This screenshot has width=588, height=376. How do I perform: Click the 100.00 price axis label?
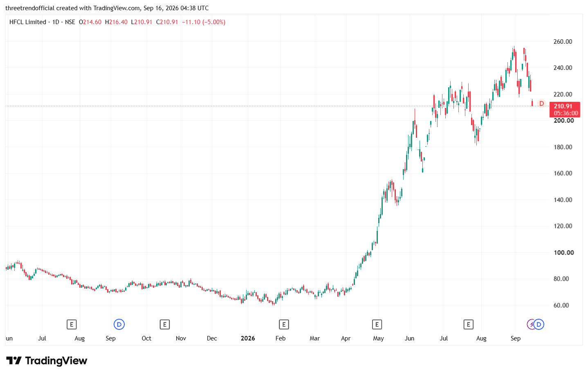click(x=563, y=253)
